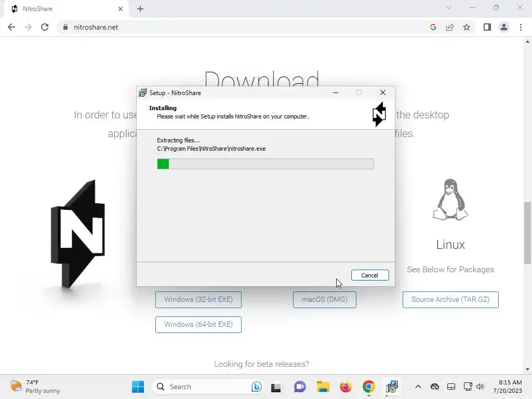Click the OneDrive cloud tray icon

(435, 387)
